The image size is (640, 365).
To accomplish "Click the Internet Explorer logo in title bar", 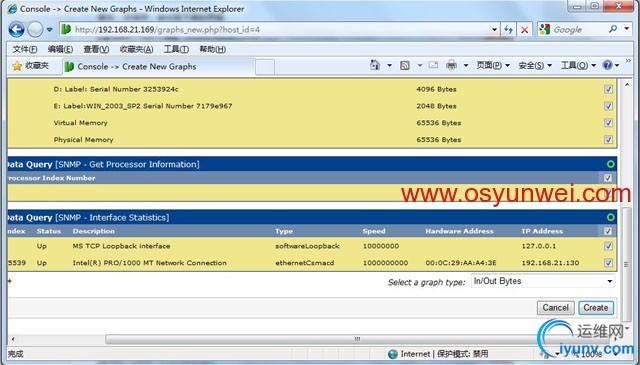I will point(12,9).
